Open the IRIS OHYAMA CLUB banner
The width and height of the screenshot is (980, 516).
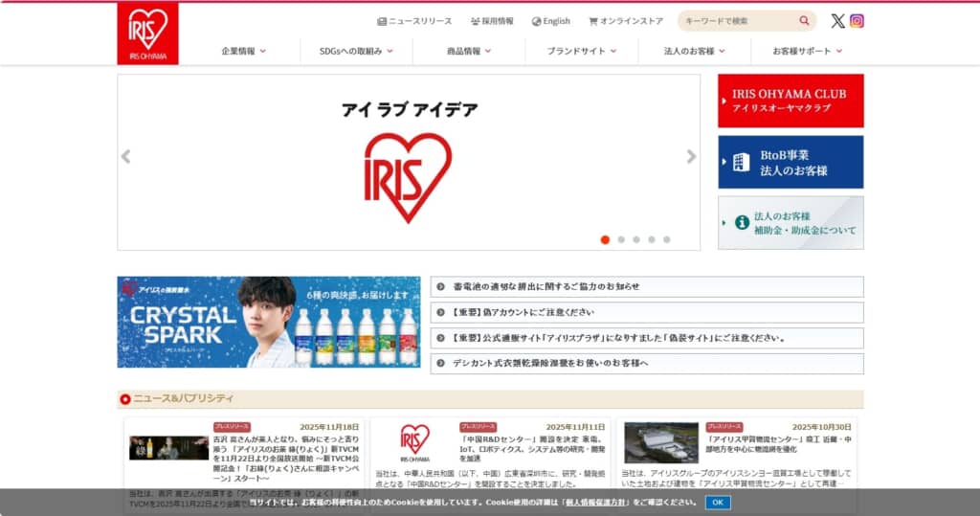(791, 101)
